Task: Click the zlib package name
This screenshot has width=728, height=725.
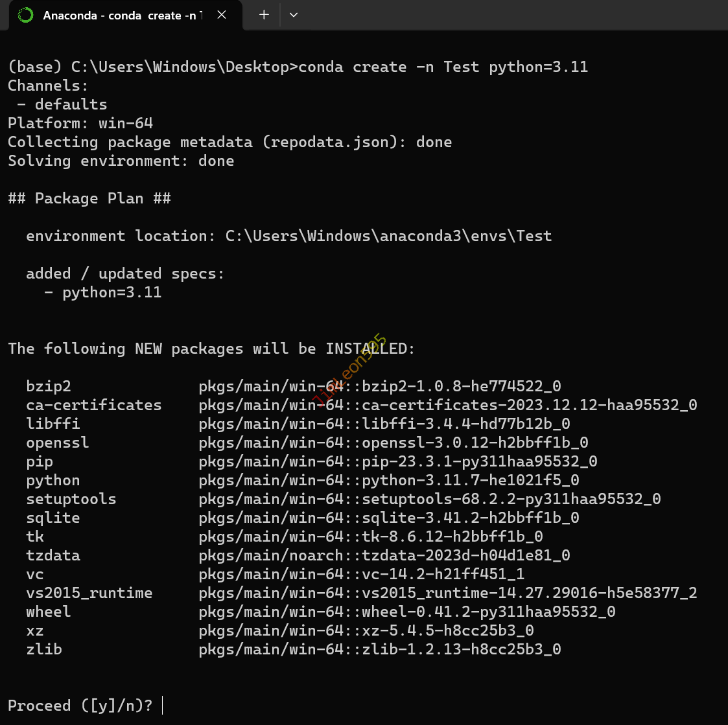Action: click(x=44, y=649)
